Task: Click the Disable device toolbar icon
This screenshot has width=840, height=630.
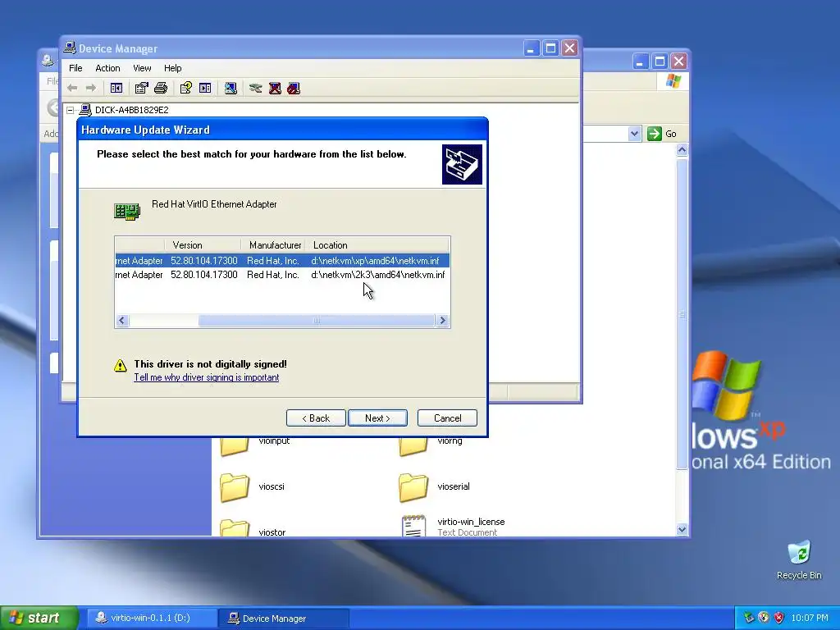Action: [294, 89]
